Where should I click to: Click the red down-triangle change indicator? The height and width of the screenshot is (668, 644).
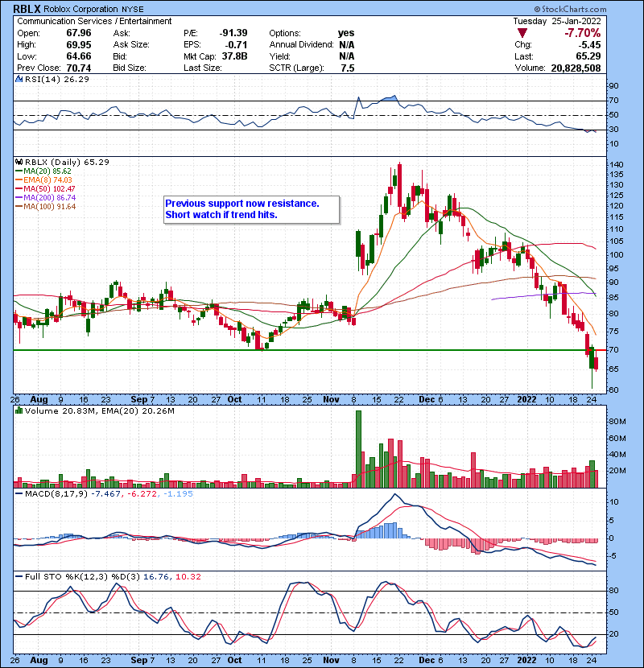(522, 33)
